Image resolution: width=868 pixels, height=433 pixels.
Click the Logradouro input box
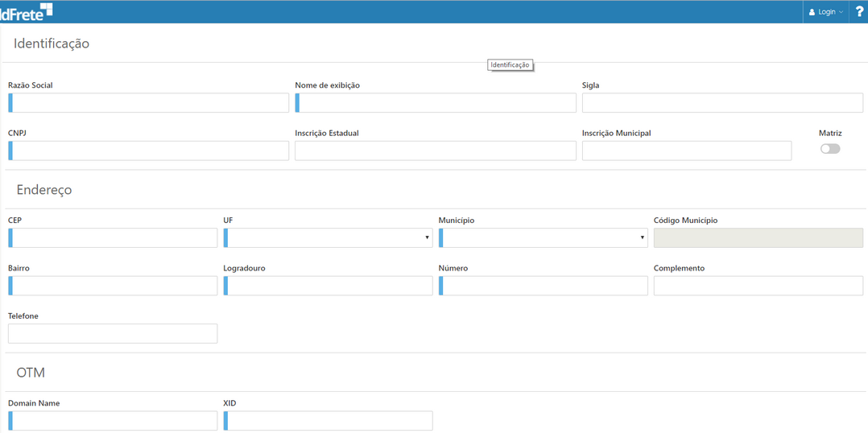tap(329, 286)
